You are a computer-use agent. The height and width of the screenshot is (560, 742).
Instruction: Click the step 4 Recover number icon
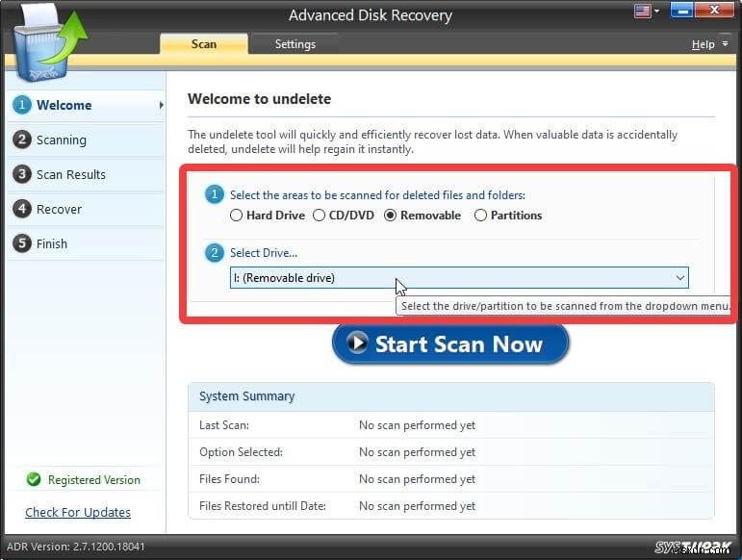point(22,209)
